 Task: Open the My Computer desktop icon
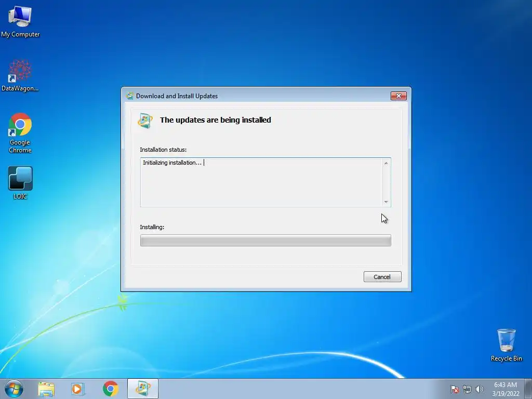[20, 21]
